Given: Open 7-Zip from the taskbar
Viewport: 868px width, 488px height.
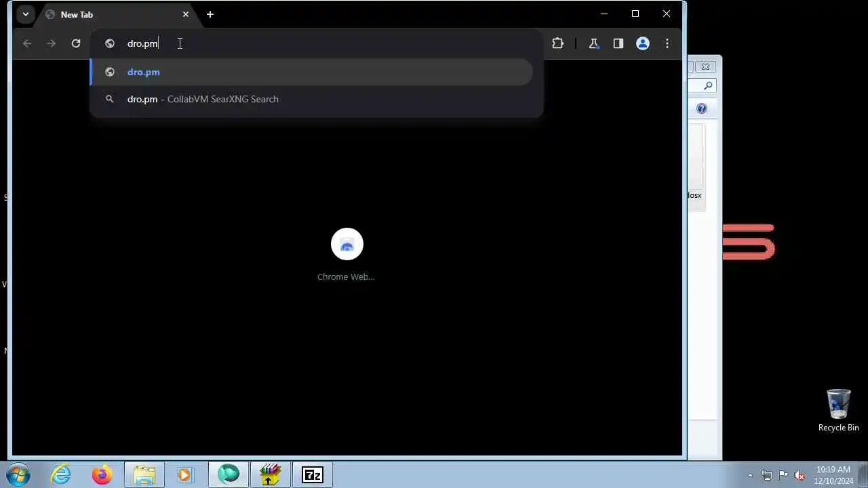Looking at the screenshot, I should 313,475.
